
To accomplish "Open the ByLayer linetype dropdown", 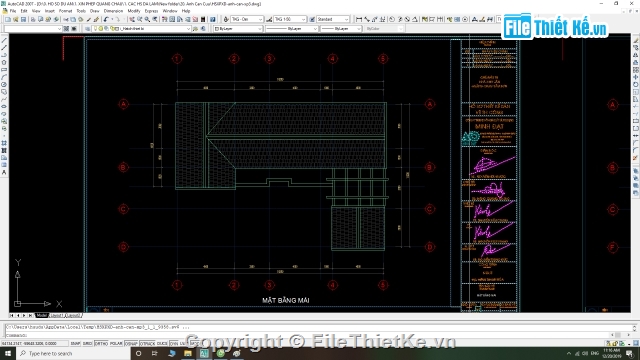I will click(x=291, y=29).
